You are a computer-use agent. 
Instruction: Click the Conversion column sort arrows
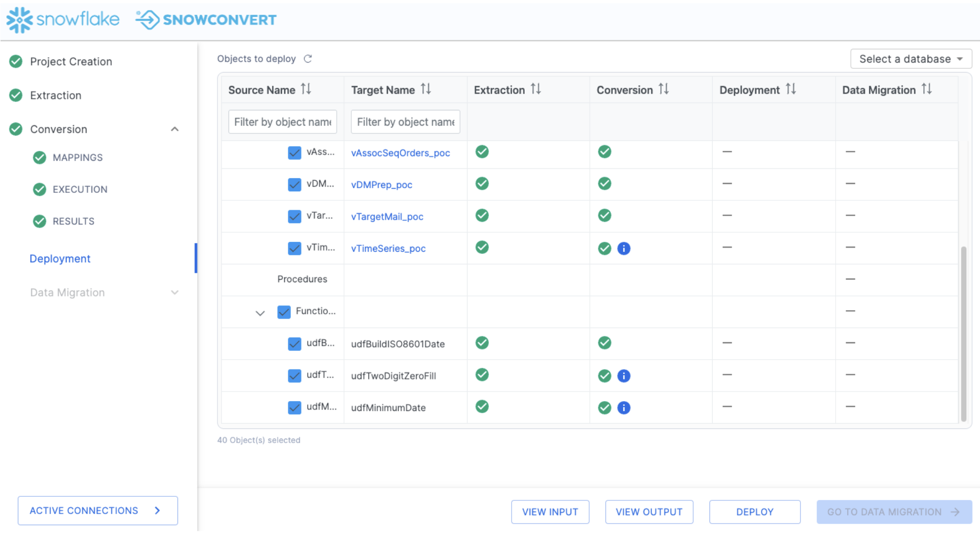click(663, 89)
